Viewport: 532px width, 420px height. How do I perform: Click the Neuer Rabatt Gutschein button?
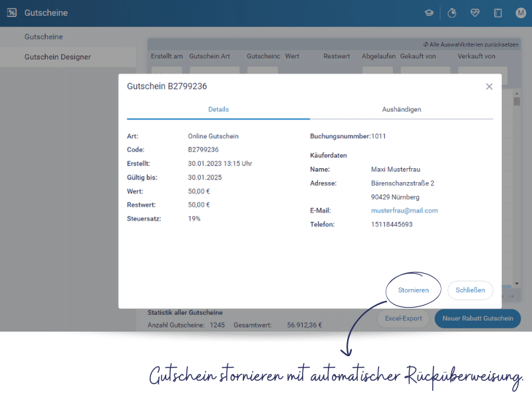(x=477, y=318)
